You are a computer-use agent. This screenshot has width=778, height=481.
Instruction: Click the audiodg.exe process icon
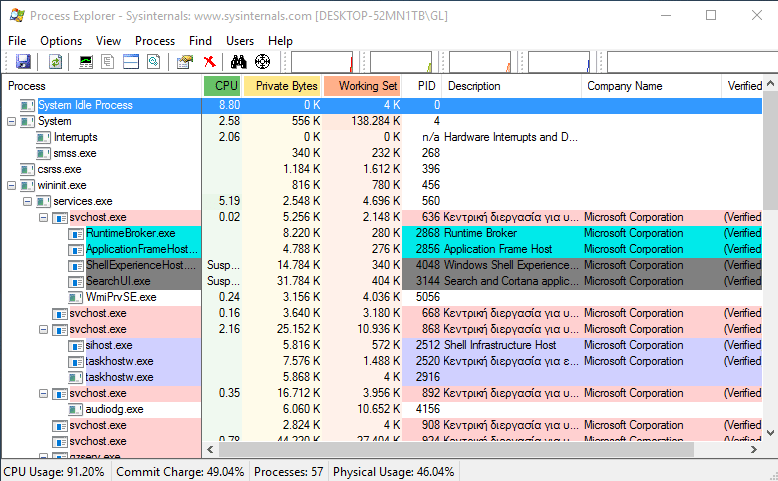coord(75,410)
